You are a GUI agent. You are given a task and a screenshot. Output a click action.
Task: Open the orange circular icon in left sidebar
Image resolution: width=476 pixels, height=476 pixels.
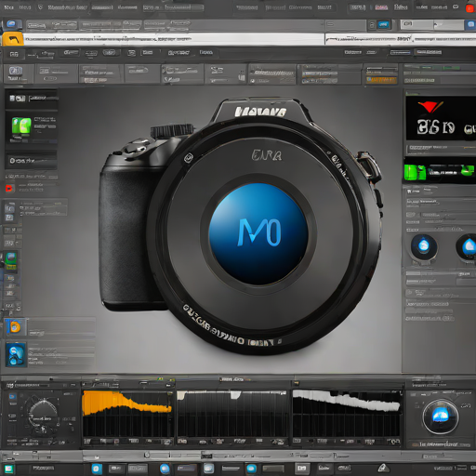pos(15,327)
